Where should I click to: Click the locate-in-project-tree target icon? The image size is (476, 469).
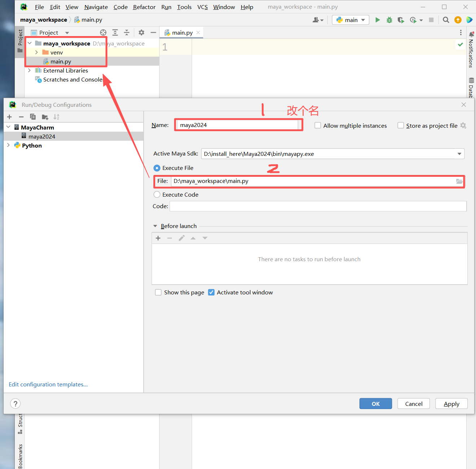[x=103, y=32]
